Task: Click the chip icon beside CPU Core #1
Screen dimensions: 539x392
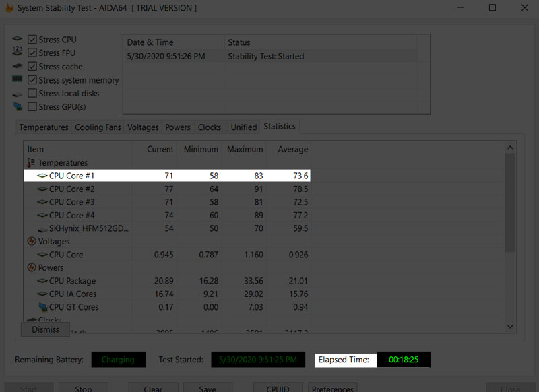Action: pos(42,176)
